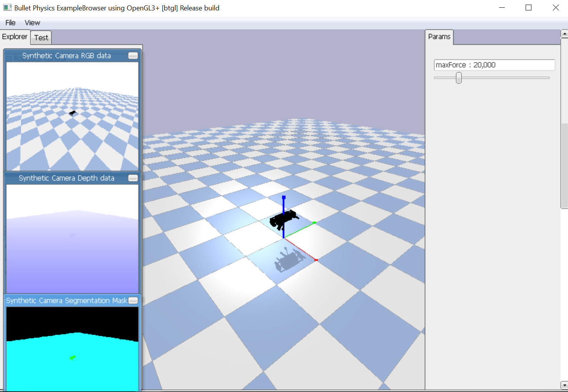The height and width of the screenshot is (392, 568).
Task: Select the Explorer tab
Action: [15, 37]
